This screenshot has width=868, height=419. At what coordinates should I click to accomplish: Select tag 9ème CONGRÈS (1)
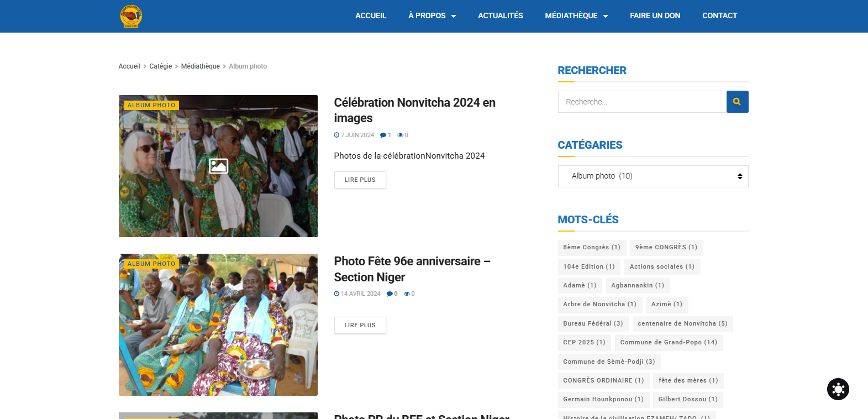coord(666,248)
